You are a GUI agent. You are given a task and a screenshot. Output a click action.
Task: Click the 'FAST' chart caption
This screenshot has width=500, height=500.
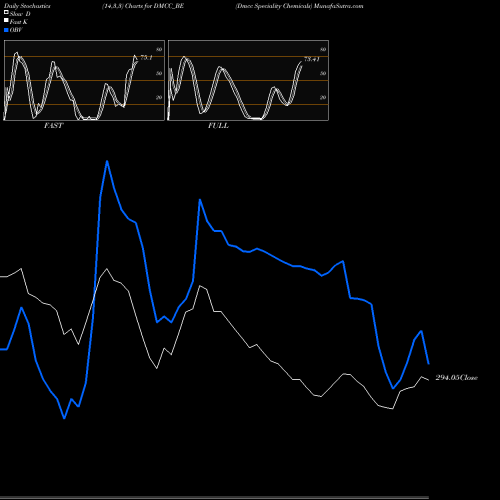click(x=54, y=126)
